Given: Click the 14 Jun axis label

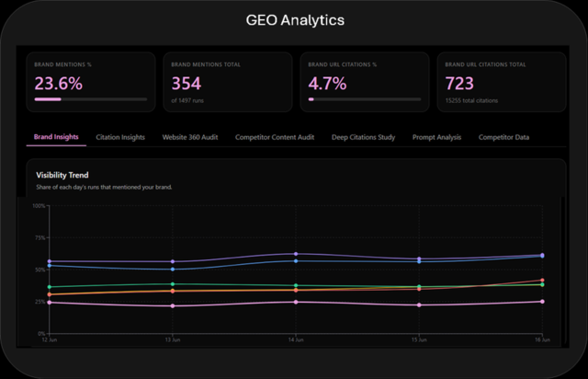Looking at the screenshot, I should coord(296,340).
